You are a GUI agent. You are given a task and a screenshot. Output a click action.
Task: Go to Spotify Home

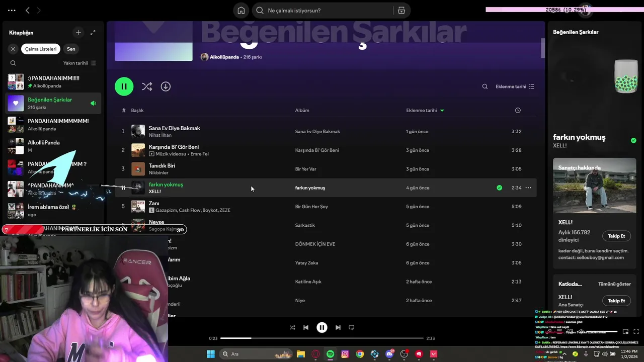tap(241, 11)
